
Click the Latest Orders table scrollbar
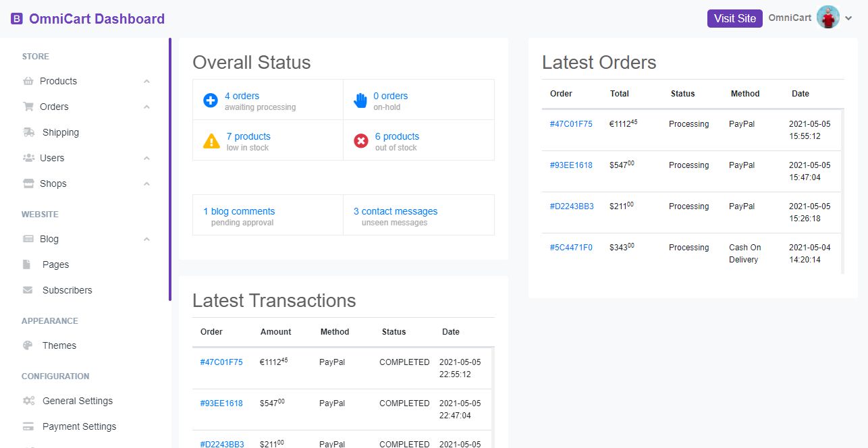click(842, 191)
